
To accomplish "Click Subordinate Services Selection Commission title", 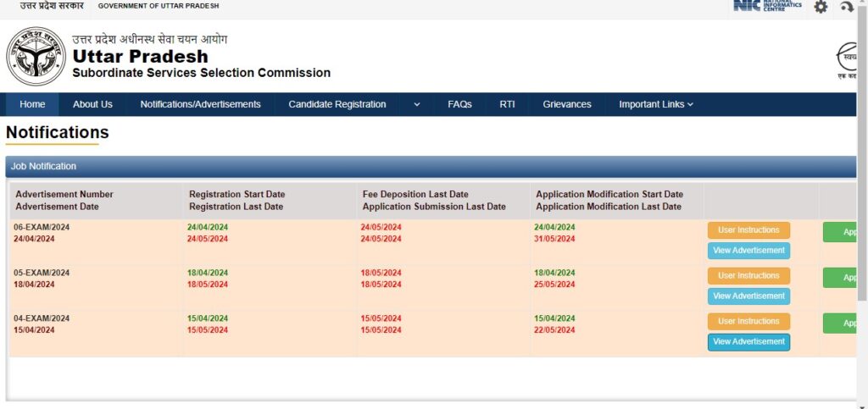I will pyautogui.click(x=202, y=73).
